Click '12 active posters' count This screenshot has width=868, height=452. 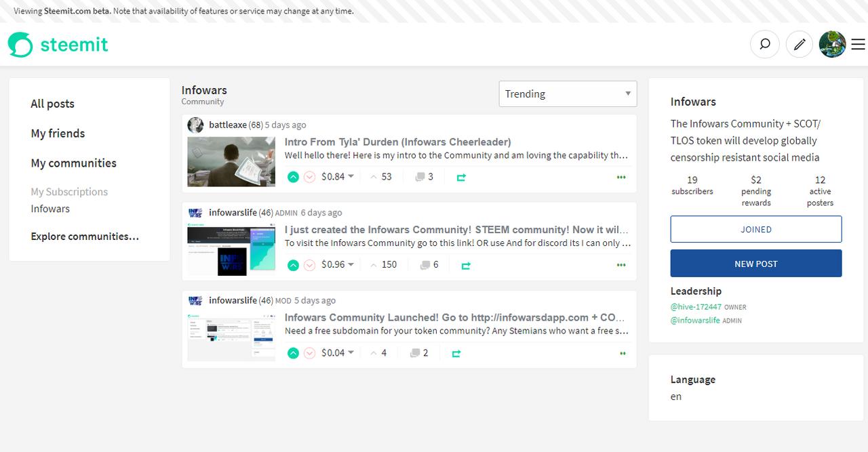click(820, 191)
